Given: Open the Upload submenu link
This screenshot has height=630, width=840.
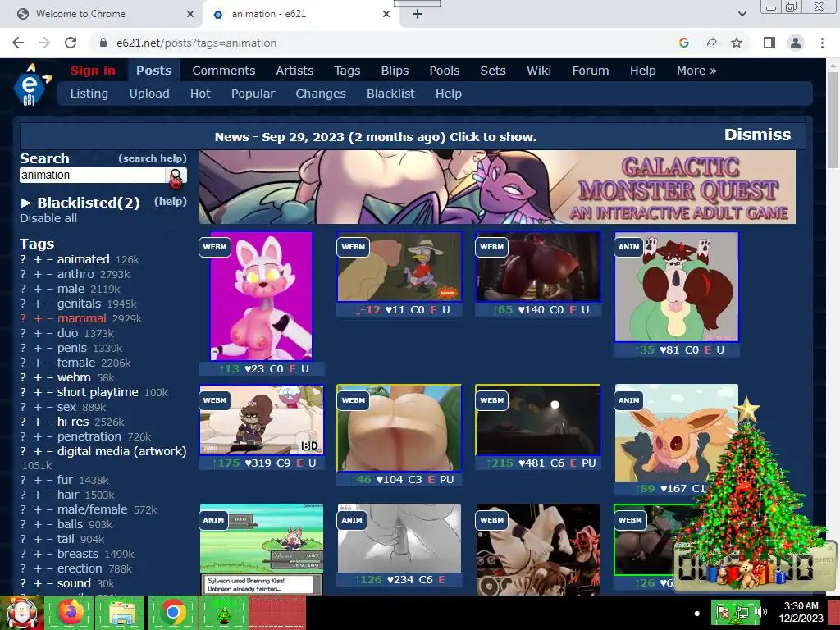Looking at the screenshot, I should click(149, 94).
